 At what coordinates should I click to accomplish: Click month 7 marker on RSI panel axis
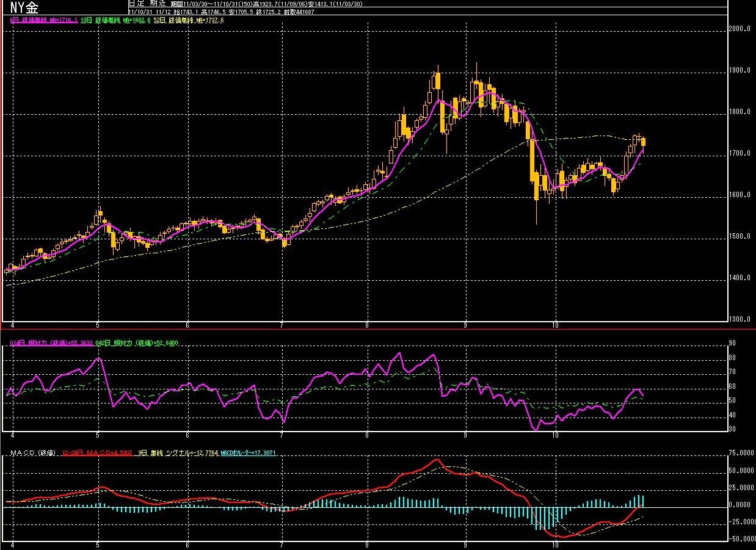click(281, 435)
